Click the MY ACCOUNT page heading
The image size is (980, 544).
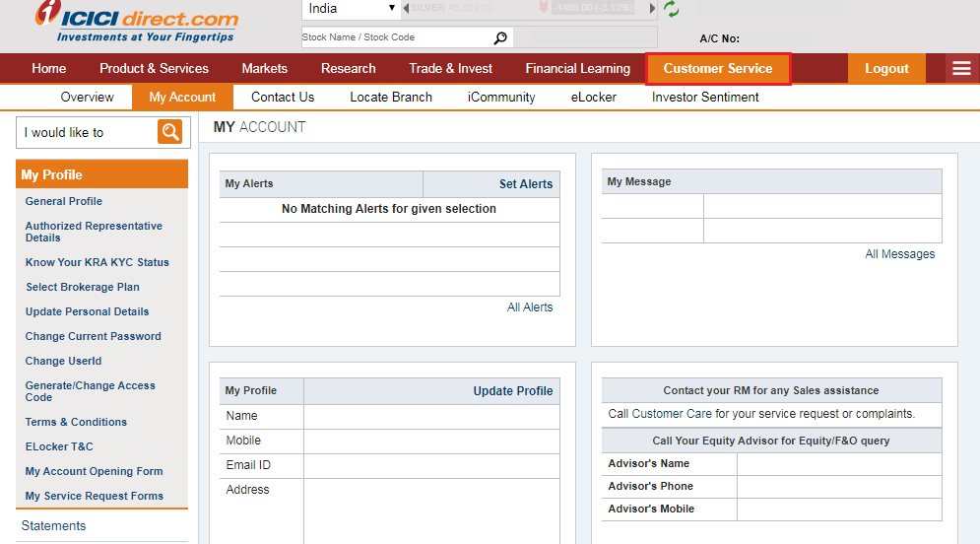pos(259,127)
